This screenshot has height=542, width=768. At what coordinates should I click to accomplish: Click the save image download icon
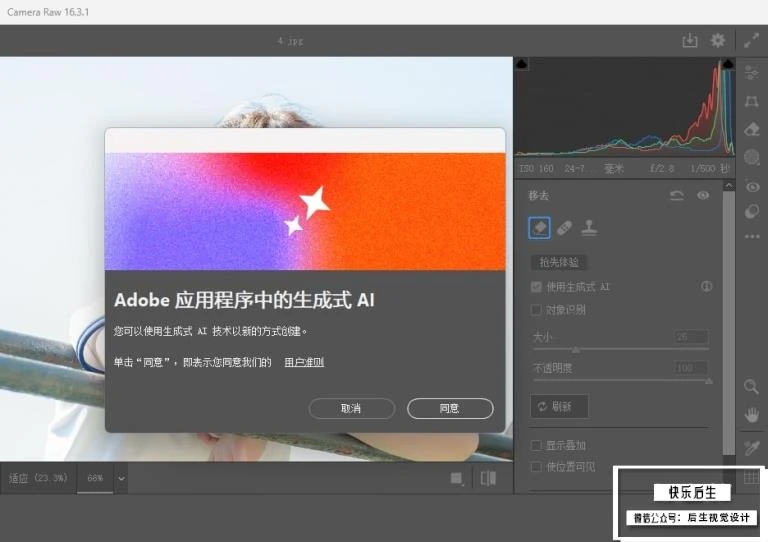(x=690, y=40)
